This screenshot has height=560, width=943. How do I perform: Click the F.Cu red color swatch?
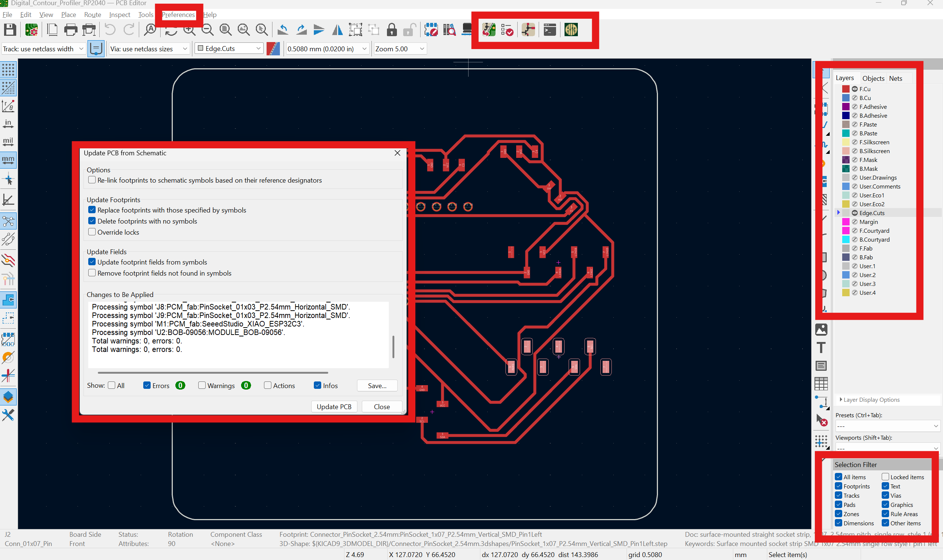click(846, 89)
